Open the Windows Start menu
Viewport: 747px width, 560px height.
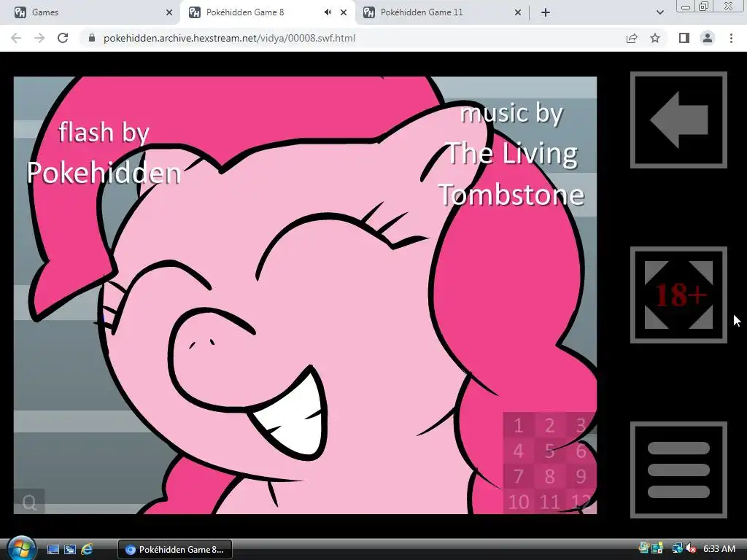point(21,548)
